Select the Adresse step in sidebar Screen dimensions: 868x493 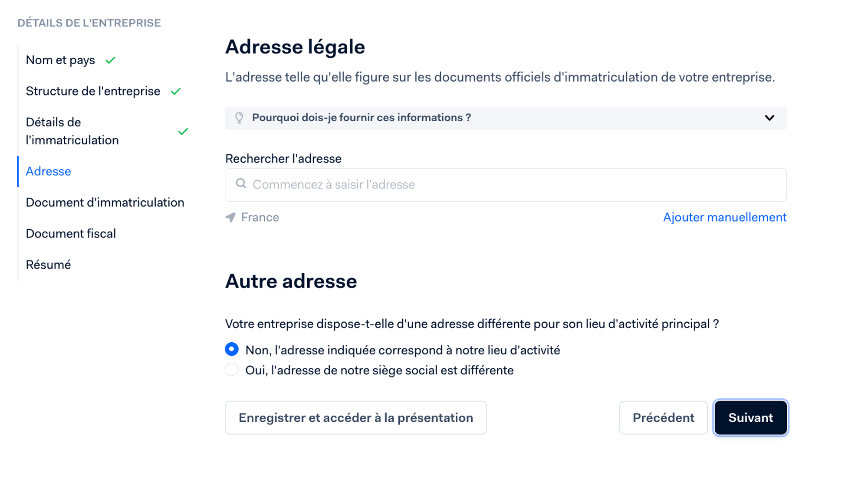pyautogui.click(x=48, y=171)
